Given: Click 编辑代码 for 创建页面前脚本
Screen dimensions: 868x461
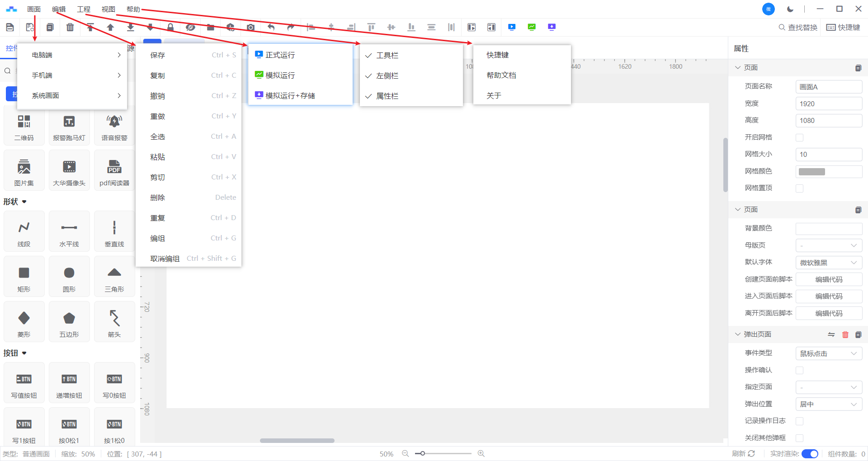Looking at the screenshot, I should [x=828, y=279].
